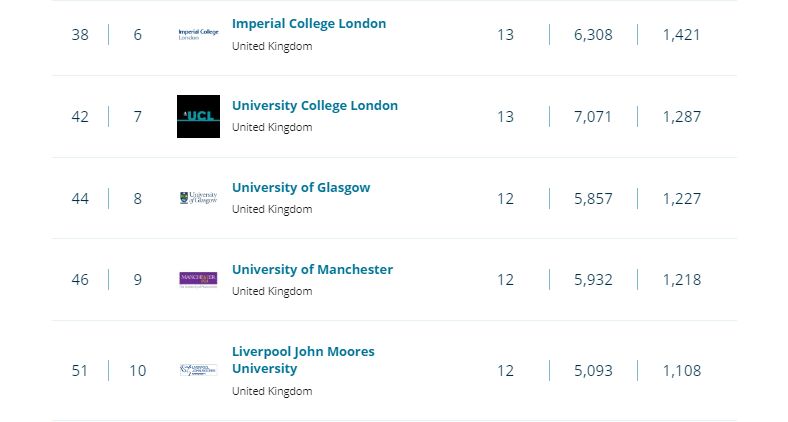
Task: Click national rank 10 for Liverpool
Action: click(x=137, y=371)
